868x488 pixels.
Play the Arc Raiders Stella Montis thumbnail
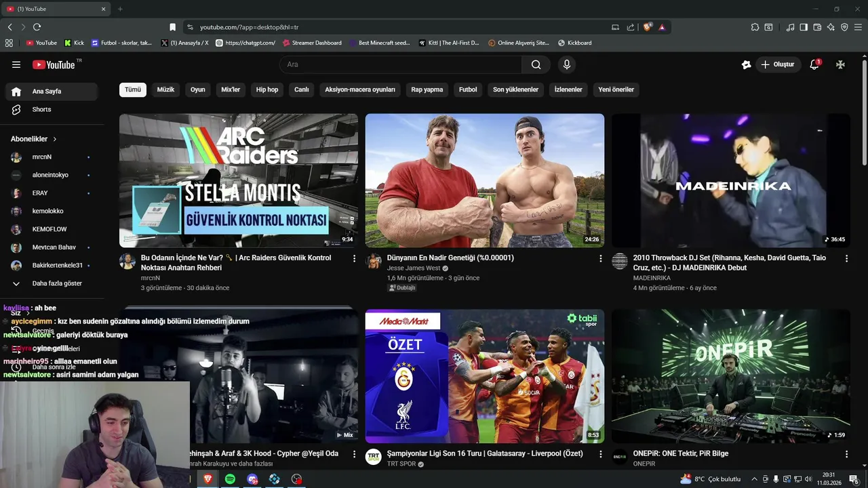tap(239, 180)
